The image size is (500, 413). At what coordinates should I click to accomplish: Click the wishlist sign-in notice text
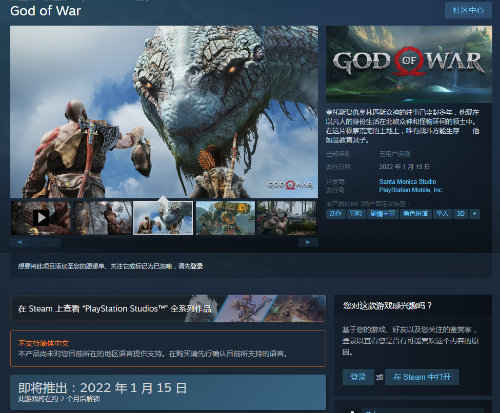click(x=110, y=266)
